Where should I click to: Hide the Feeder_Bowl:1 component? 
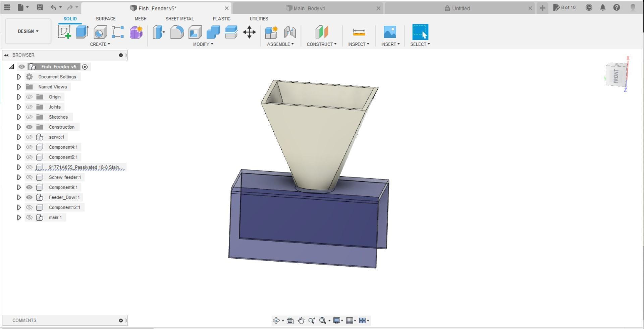point(29,197)
